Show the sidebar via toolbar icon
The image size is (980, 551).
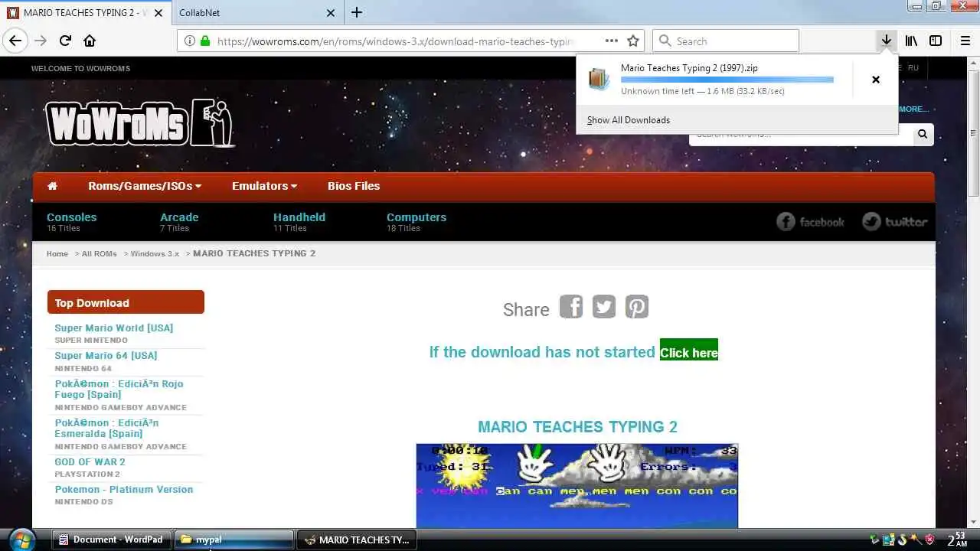point(936,41)
